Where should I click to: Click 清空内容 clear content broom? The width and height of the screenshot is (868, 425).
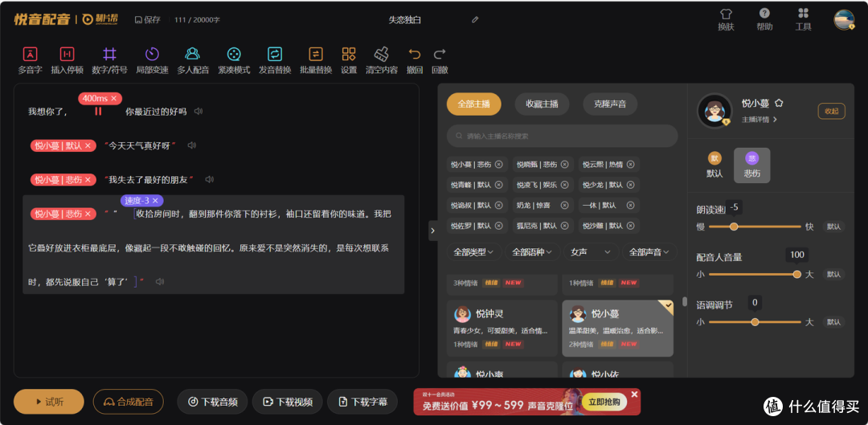382,60
